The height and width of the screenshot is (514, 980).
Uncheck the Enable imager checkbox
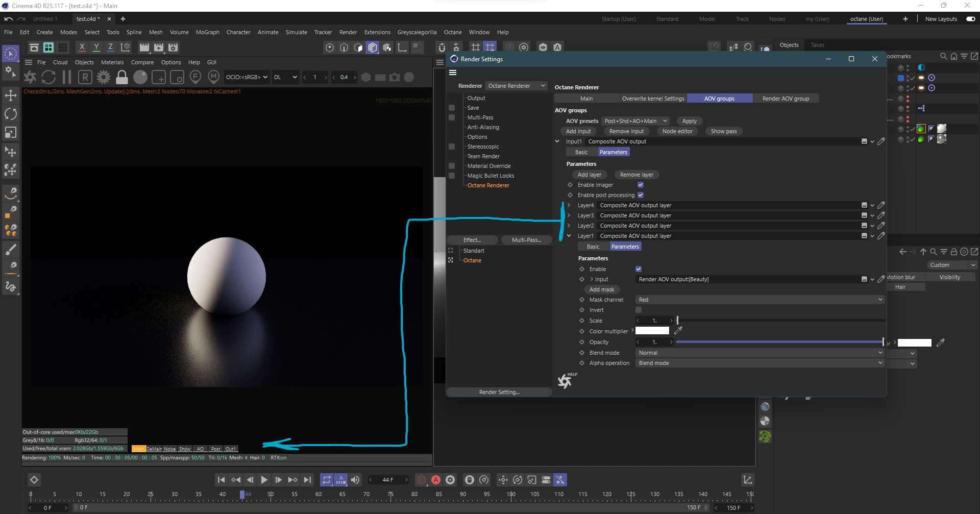point(641,185)
